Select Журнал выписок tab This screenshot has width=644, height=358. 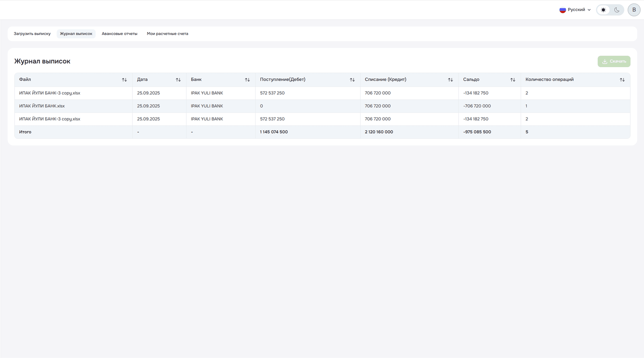[76, 34]
